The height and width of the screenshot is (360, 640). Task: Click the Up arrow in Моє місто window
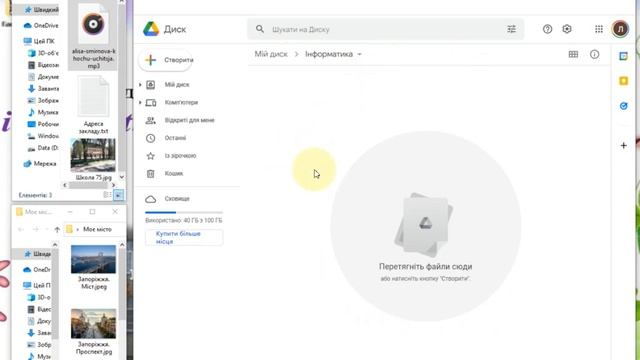[x=57, y=229]
